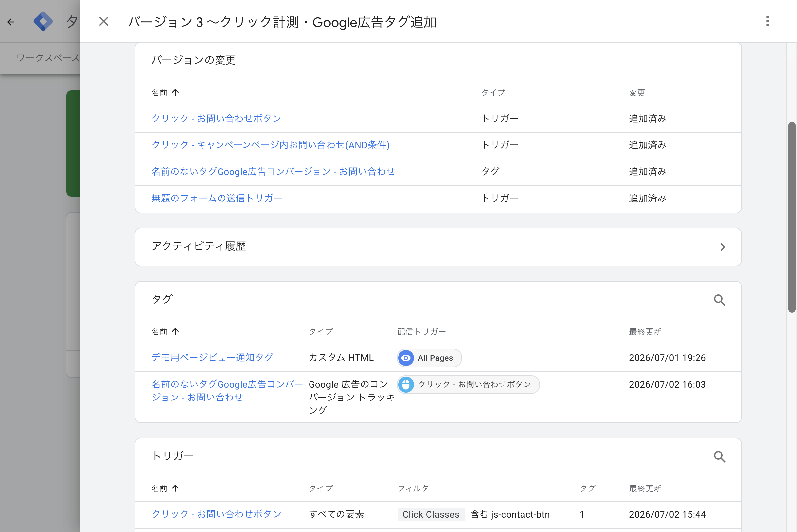Screen dimensions: 797x532
Task: Click the mouse icon on click trigger chip
Action: [406, 385]
